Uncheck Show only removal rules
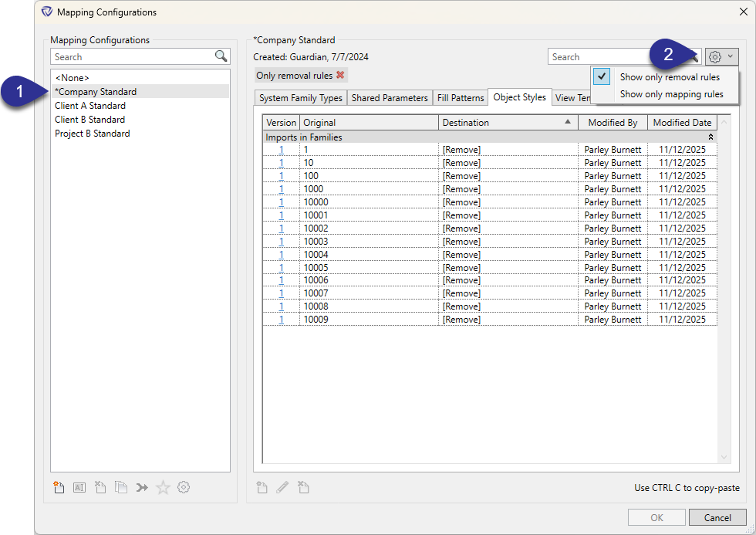756x535 pixels. [665, 77]
